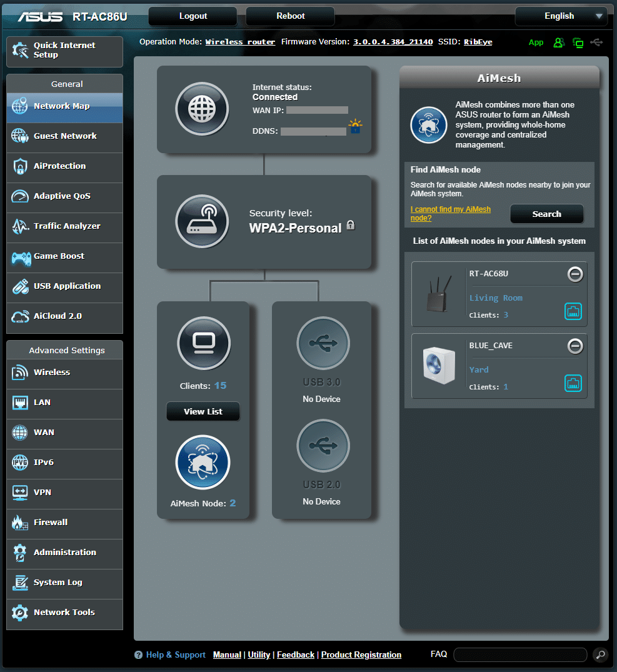
Task: Click the FAQ search magnifier icon
Action: tap(599, 654)
